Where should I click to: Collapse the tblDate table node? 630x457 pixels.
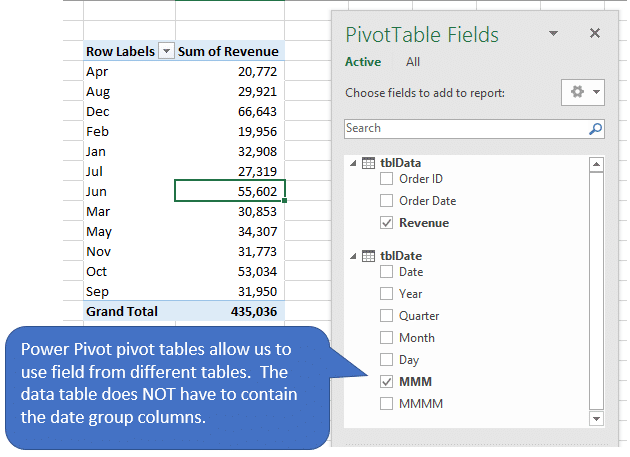pos(351,256)
